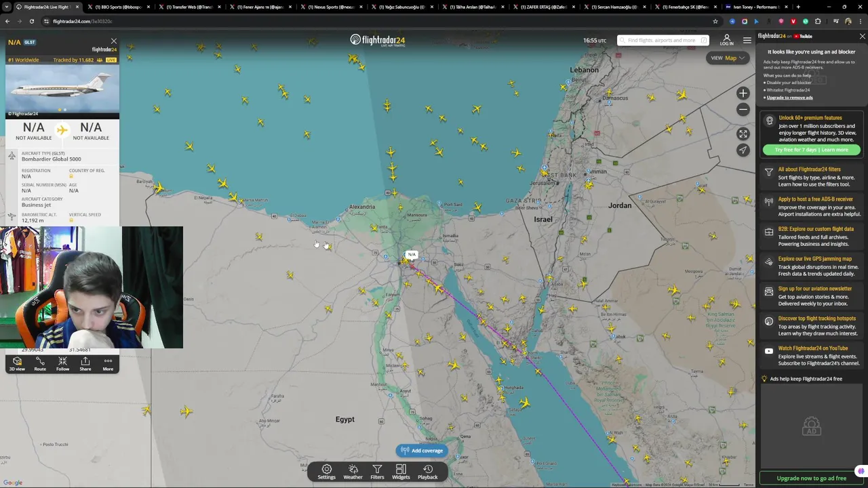
Task: Follow the selected aircraft
Action: tap(62, 364)
